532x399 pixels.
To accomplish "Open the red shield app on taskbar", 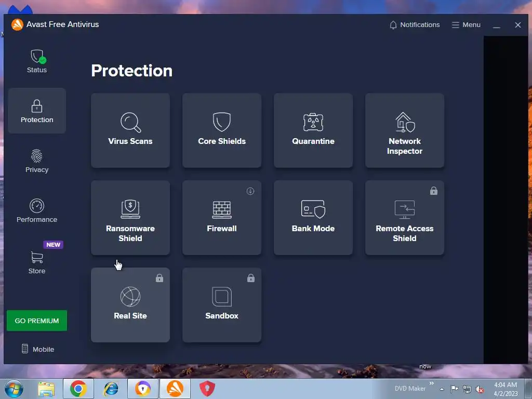I will [x=207, y=389].
